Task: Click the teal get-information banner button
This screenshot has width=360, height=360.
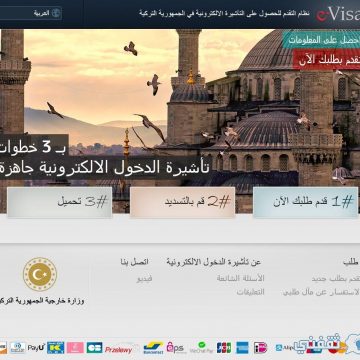Action: point(321,40)
